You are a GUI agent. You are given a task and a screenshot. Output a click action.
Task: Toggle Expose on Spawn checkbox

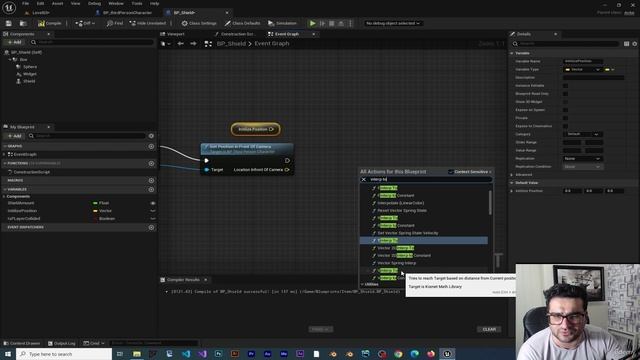[x=565, y=110]
